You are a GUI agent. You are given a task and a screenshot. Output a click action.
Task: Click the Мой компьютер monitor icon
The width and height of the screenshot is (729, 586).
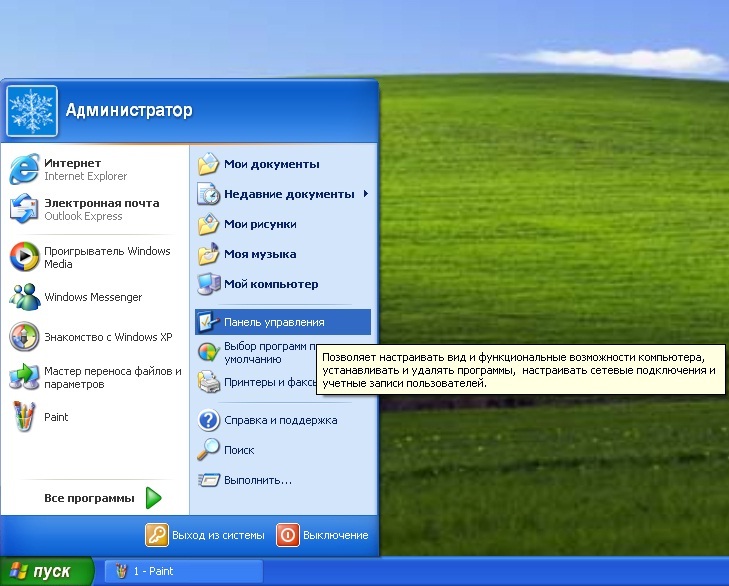pyautogui.click(x=208, y=284)
